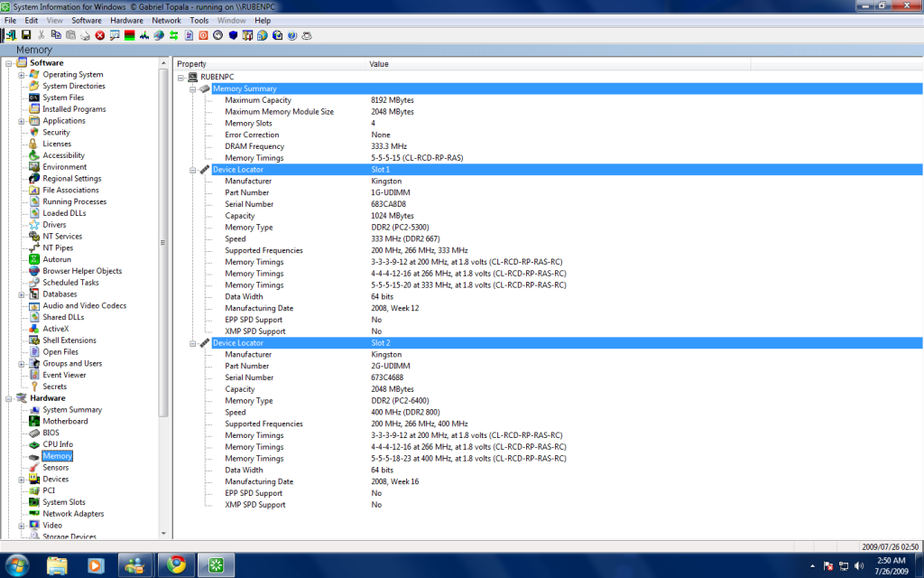Open Installed Programs in the sidebar
This screenshot has height=578, width=924.
(x=74, y=109)
